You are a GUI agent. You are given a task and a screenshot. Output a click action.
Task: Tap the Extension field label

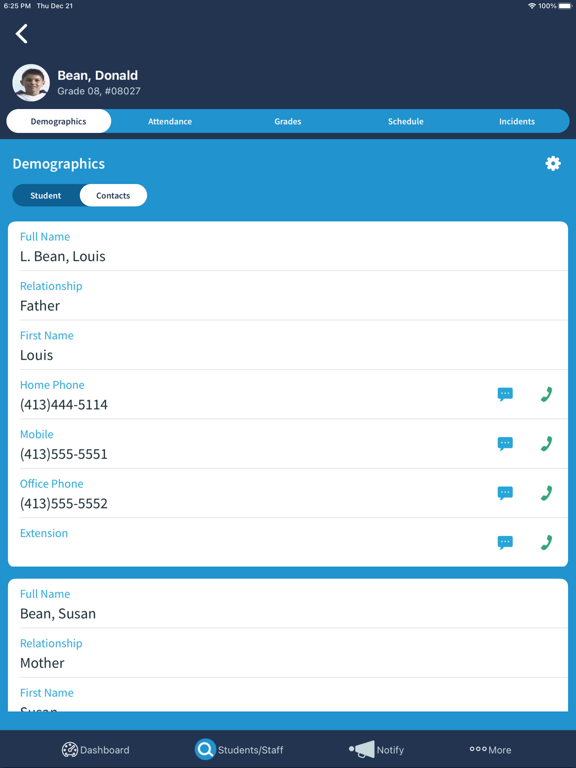[44, 533]
